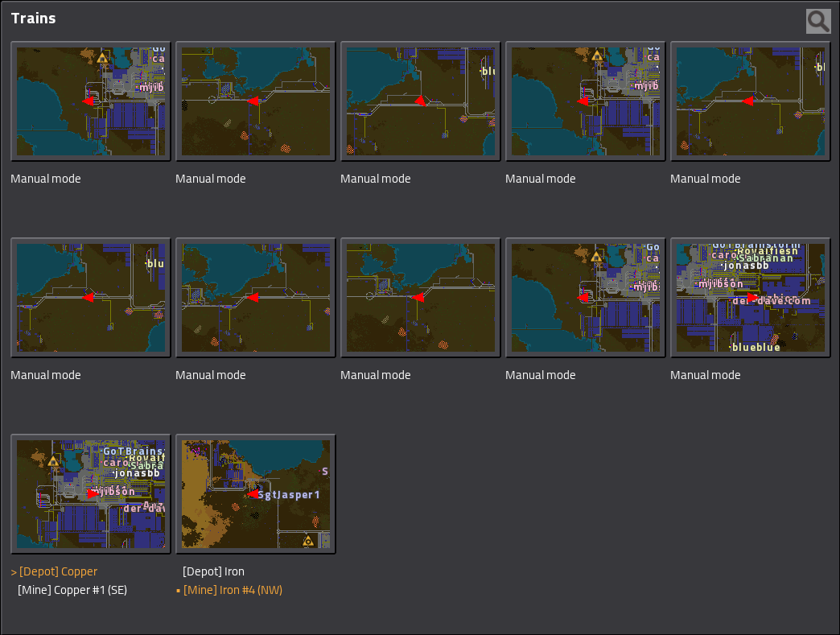The image size is (840, 635).
Task: Click the Trains window title
Action: tap(33, 19)
